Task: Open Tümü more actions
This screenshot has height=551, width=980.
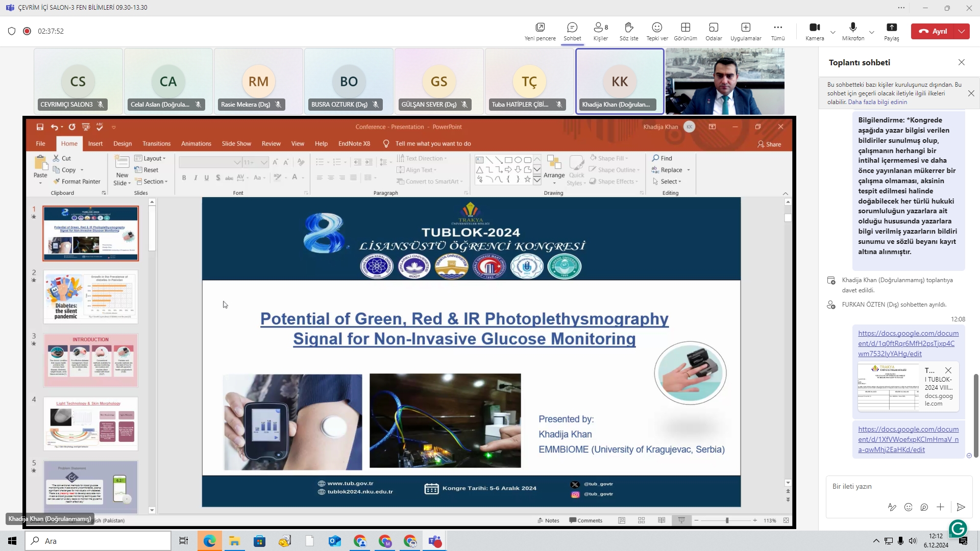Action: point(778,31)
